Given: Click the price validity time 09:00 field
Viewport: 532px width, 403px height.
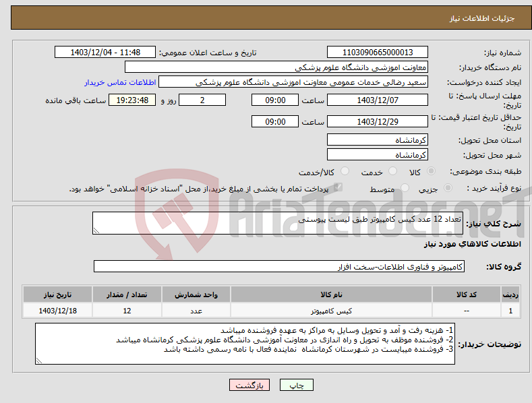Looking at the screenshot, I should point(275,121).
